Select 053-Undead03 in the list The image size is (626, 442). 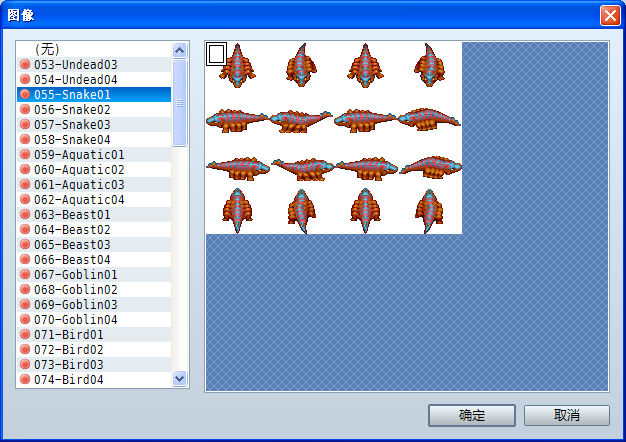coord(94,65)
